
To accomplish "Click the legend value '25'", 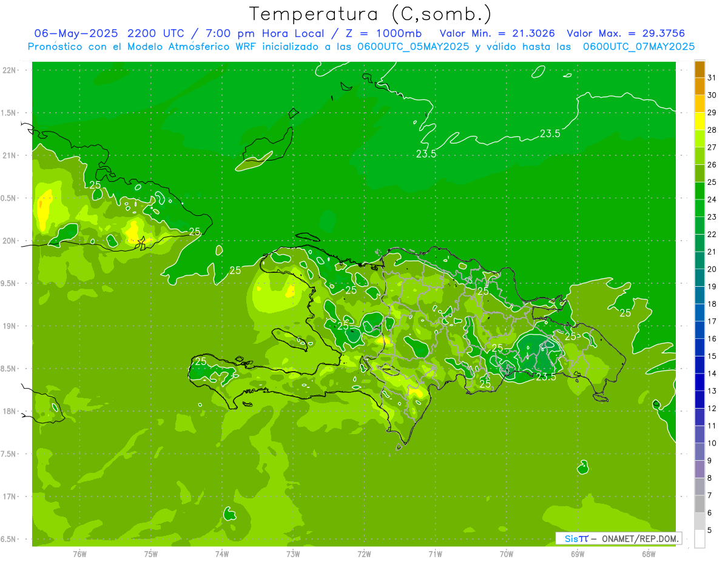I will (712, 182).
